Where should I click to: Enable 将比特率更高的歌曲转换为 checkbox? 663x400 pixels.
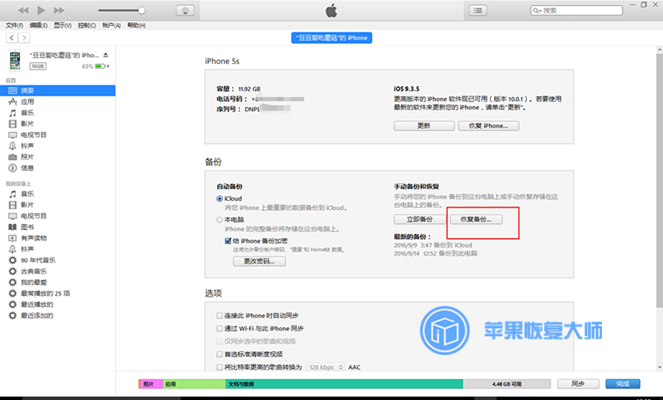point(219,367)
